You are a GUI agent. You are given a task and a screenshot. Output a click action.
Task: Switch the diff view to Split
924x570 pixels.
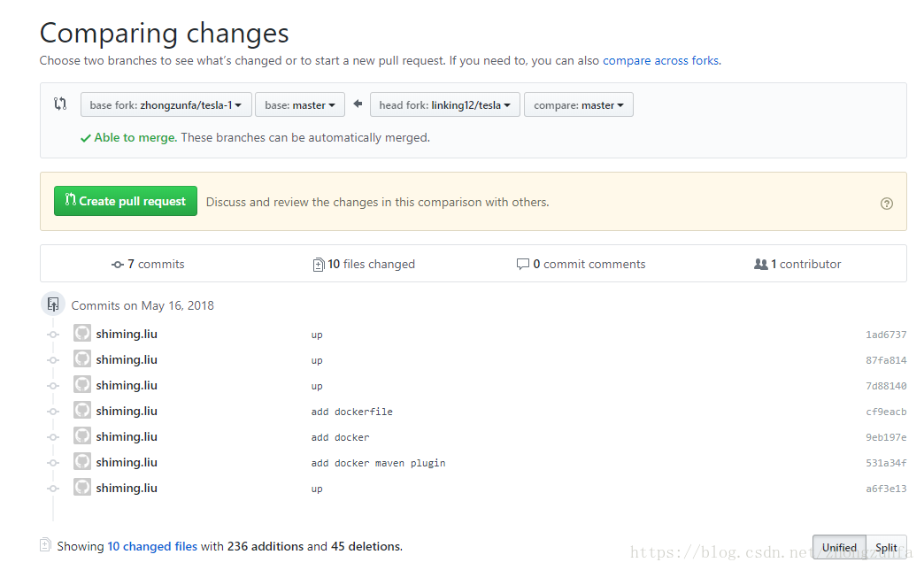886,548
